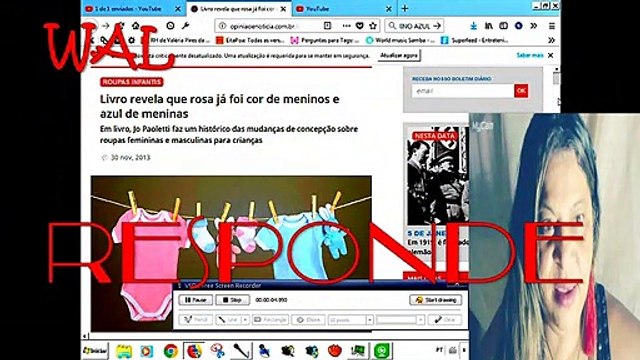
Task: Expand the Line tool dropdown arrow
Action: click(x=245, y=320)
